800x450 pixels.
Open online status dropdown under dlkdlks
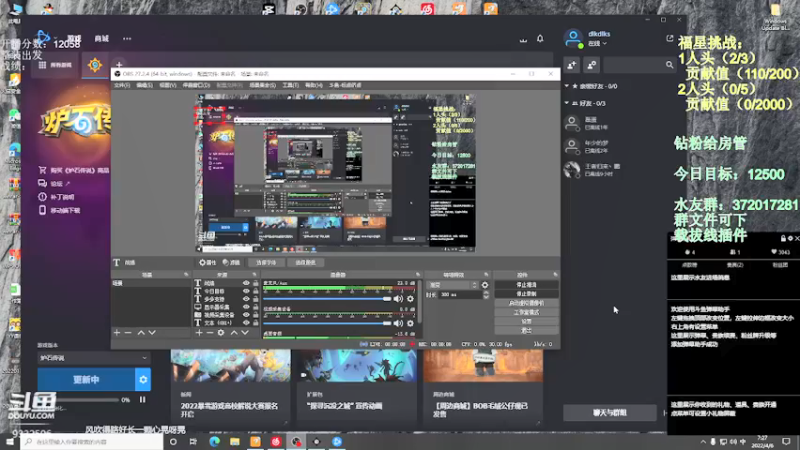pos(597,44)
